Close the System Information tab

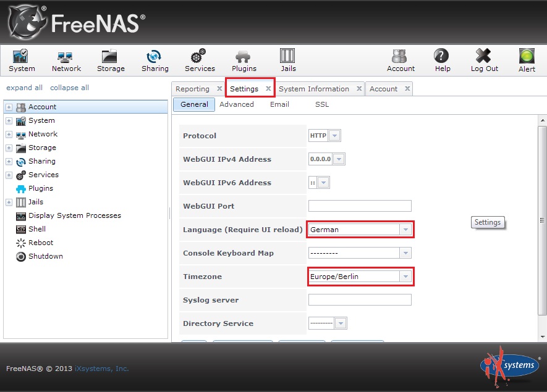tap(359, 88)
